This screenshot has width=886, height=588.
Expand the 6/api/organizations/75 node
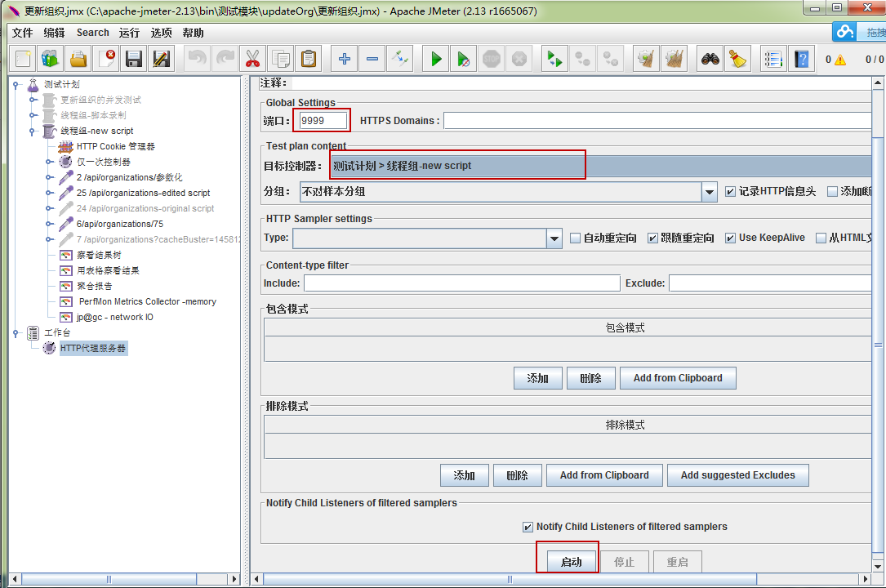49,225
